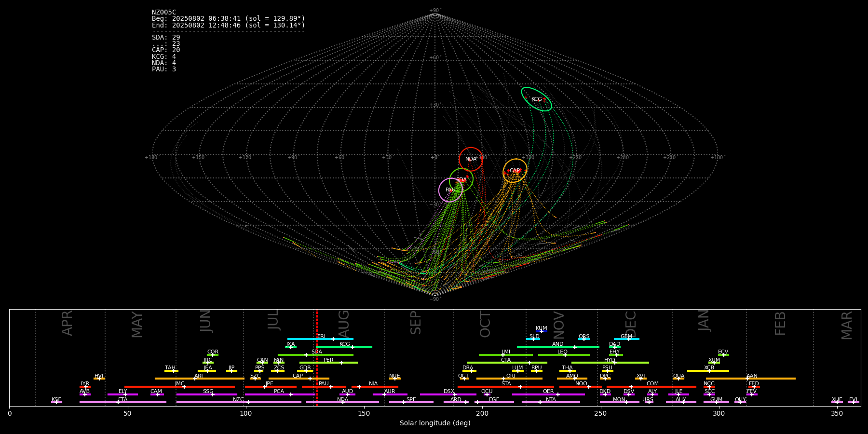Select the SPE shower bar in the timeline
This screenshot has width=868, height=434.
point(411,402)
